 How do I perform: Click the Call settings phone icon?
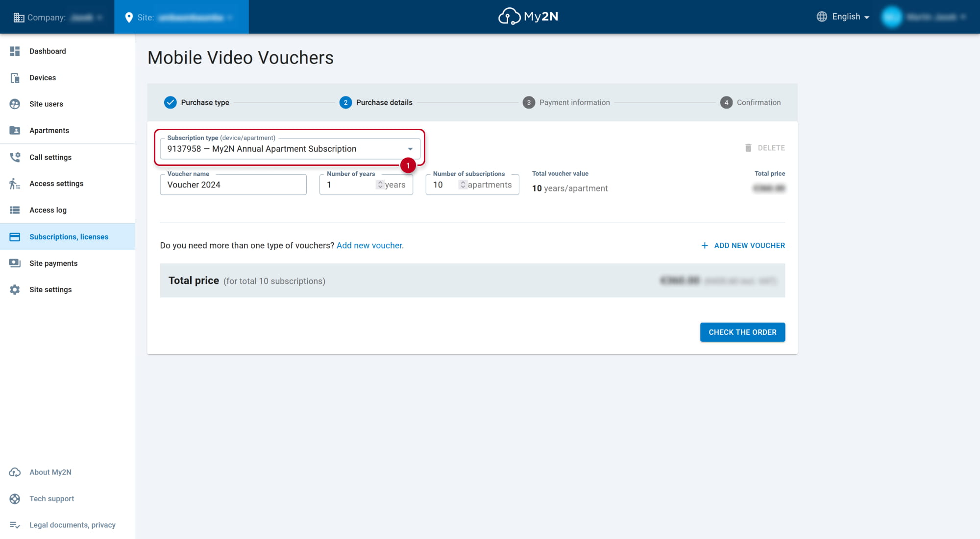pyautogui.click(x=15, y=157)
